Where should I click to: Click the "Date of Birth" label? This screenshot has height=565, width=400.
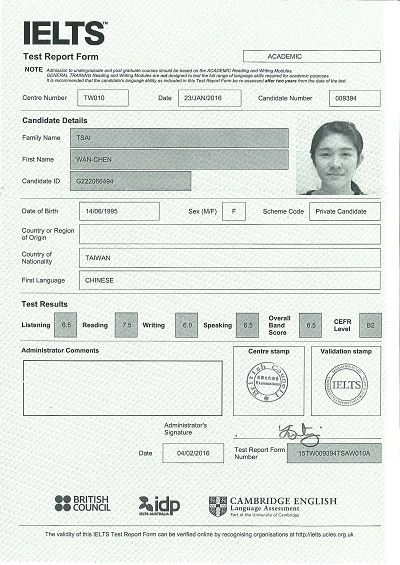tap(40, 211)
